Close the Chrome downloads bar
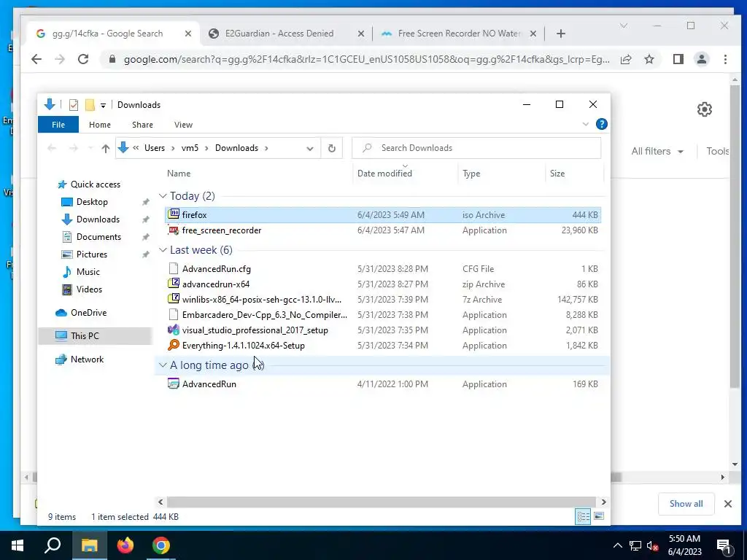This screenshot has height=560, width=747. pos(727,503)
